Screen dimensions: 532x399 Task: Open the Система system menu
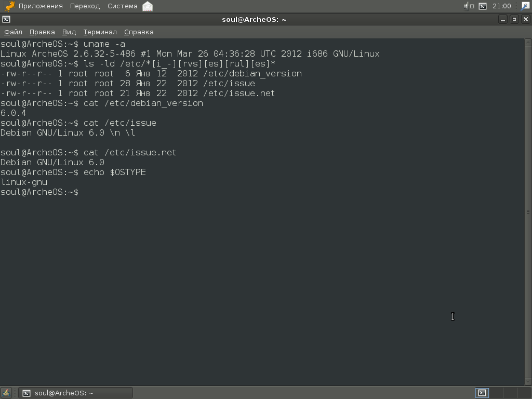(123, 6)
